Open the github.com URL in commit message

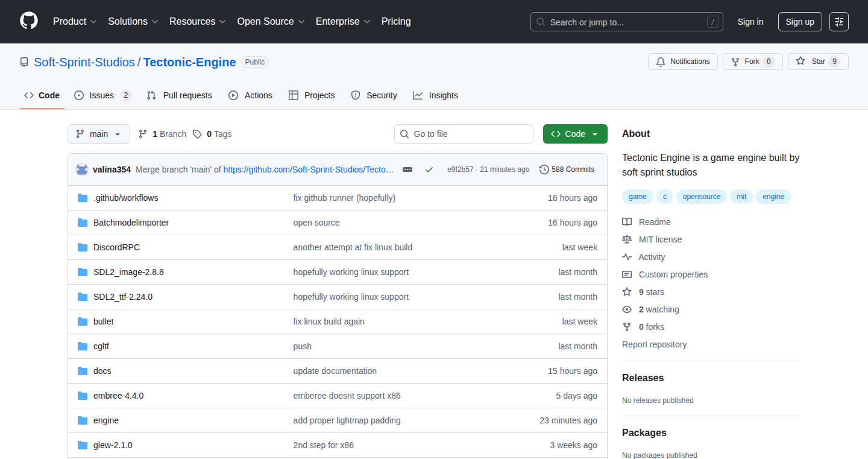click(x=309, y=169)
